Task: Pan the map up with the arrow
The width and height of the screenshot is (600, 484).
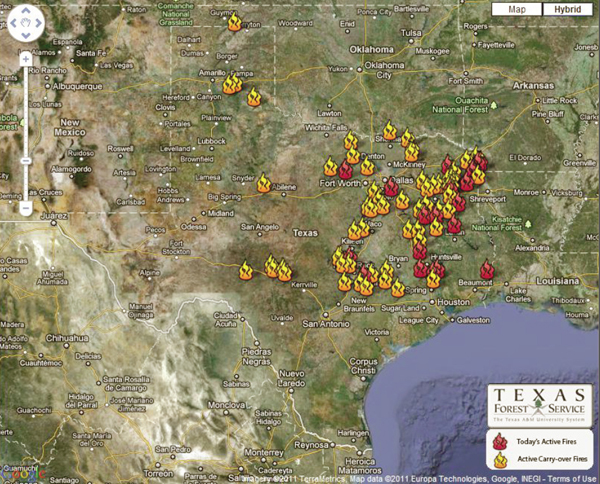Action: click(x=25, y=11)
